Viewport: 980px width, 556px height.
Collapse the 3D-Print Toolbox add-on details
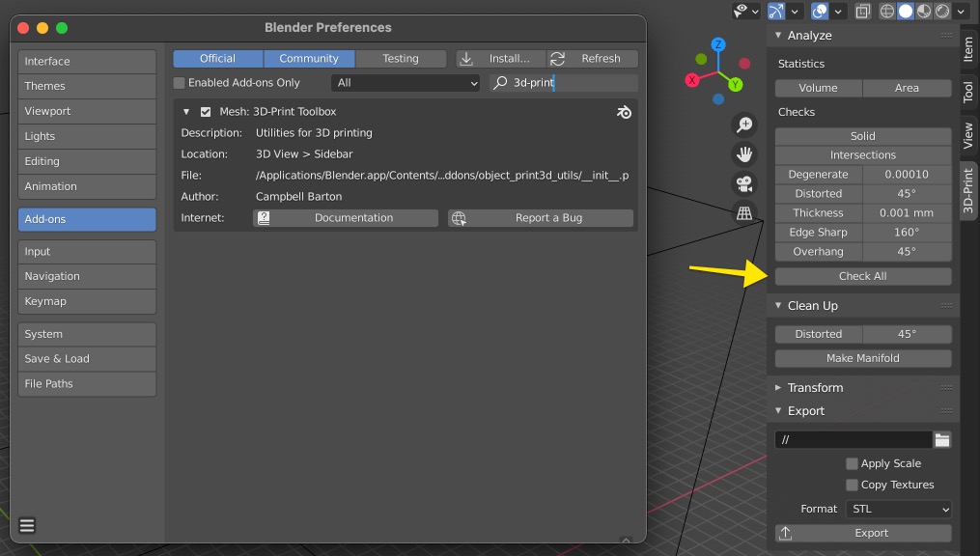click(x=186, y=112)
